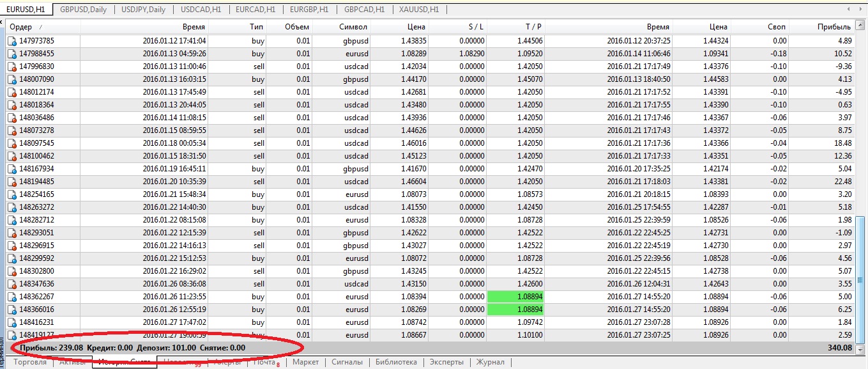Click the icon of order 148362267
This screenshot has width=868, height=369.
pyautogui.click(x=12, y=297)
